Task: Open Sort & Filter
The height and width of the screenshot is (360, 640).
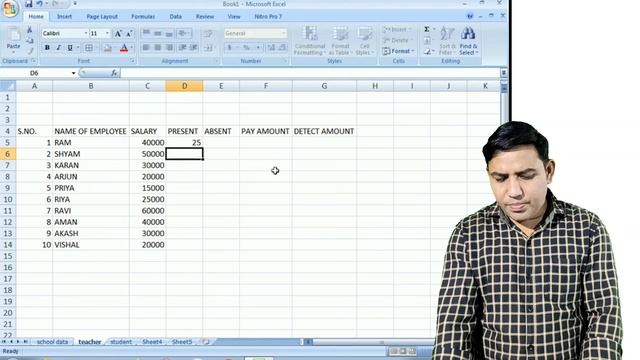Action: pos(447,41)
